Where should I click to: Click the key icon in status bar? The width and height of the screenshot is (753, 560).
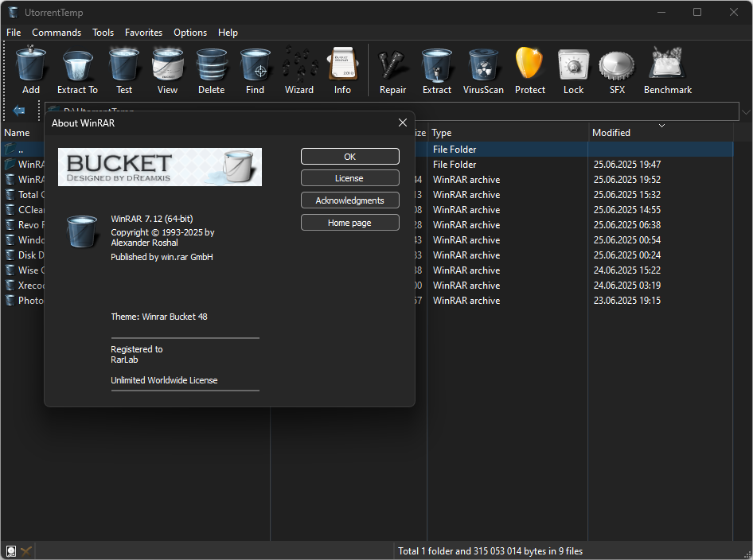coord(26,551)
